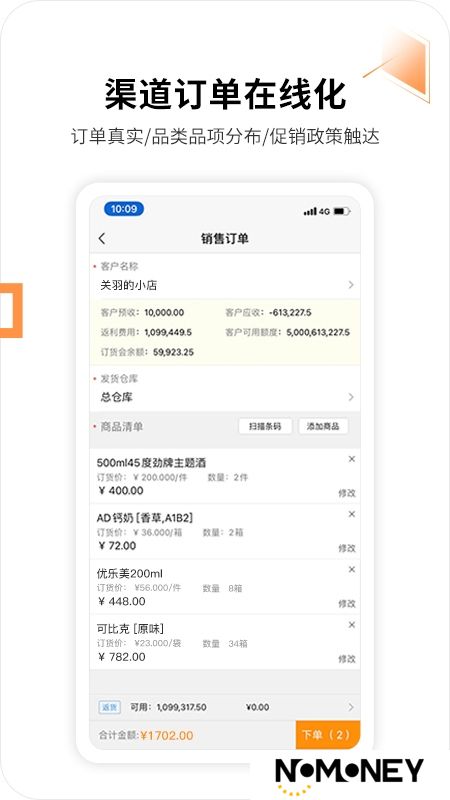Tap subtotal ¥ 72.00
450x800 pixels.
[117, 546]
